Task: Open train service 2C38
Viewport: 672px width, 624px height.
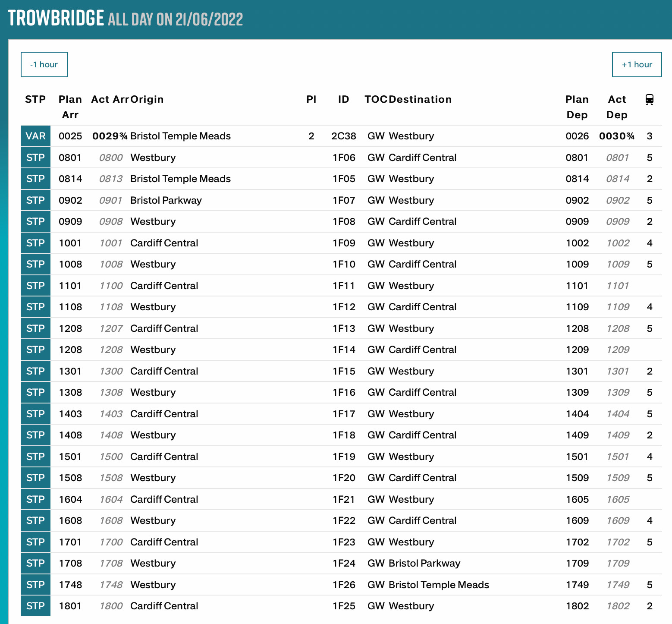Action: click(343, 136)
